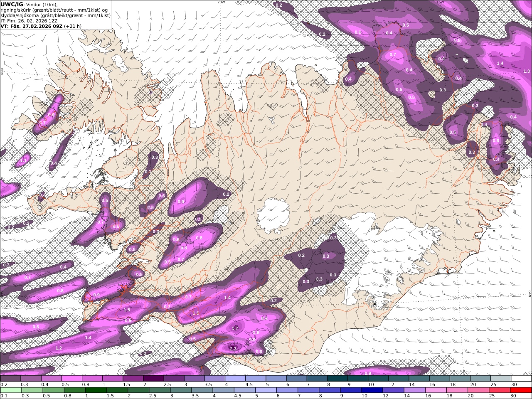Screen dimensions: 532x399
Task: Click the deep blue 10 swatch in rain legend
Action: [x=372, y=390]
